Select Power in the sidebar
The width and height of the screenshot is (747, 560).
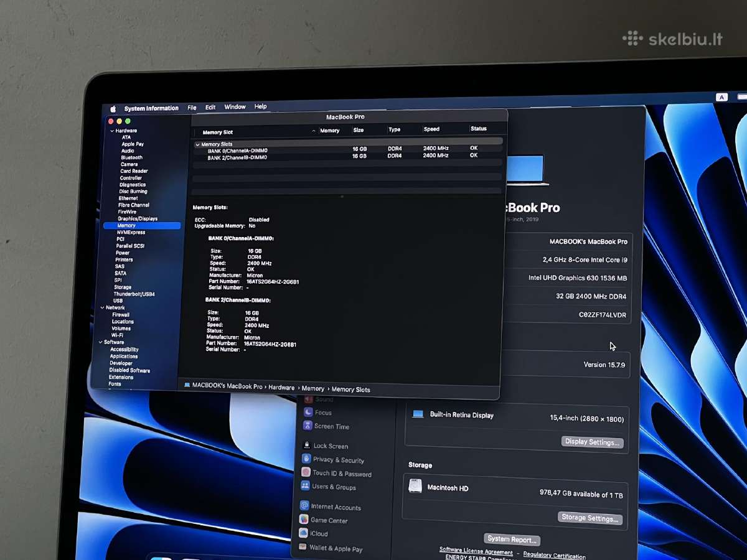pos(123,253)
